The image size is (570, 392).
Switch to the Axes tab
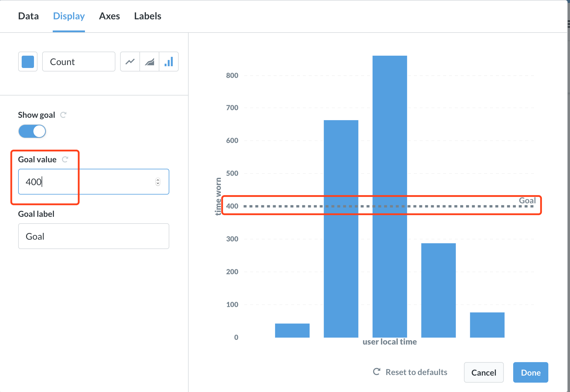109,16
